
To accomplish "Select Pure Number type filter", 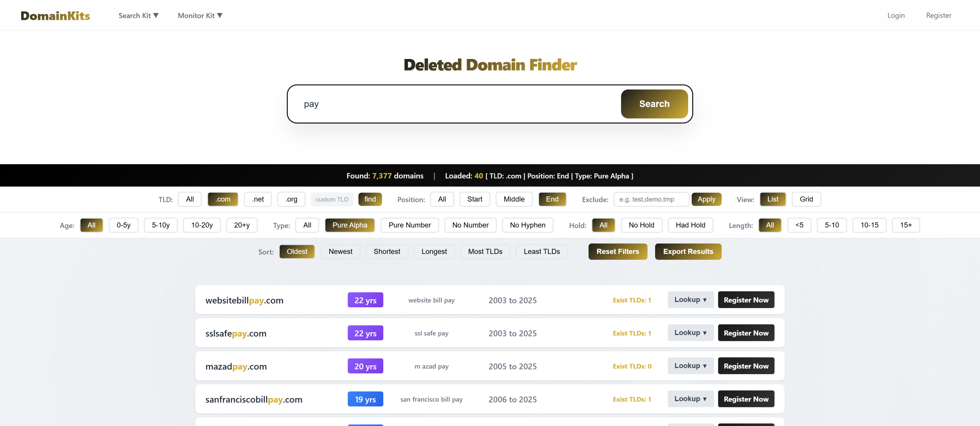I will [410, 225].
